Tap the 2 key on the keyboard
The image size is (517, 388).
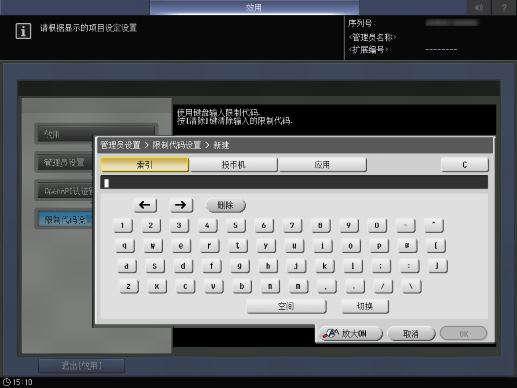pos(151,226)
